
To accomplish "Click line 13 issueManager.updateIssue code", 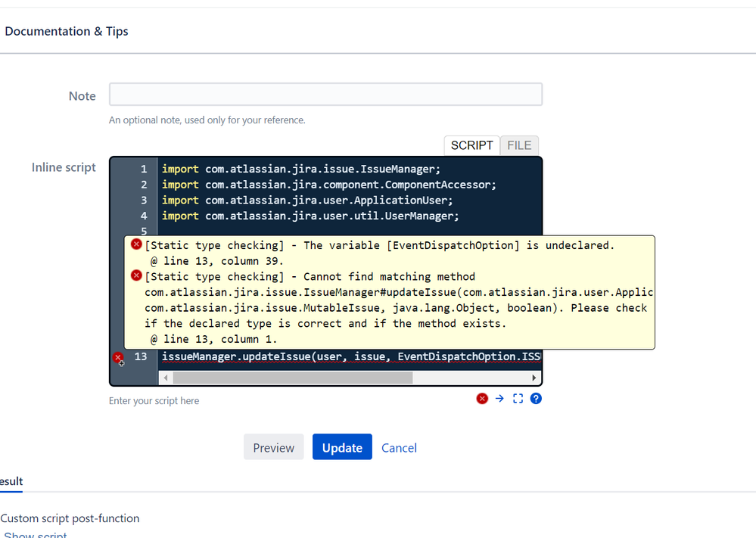I will point(351,356).
